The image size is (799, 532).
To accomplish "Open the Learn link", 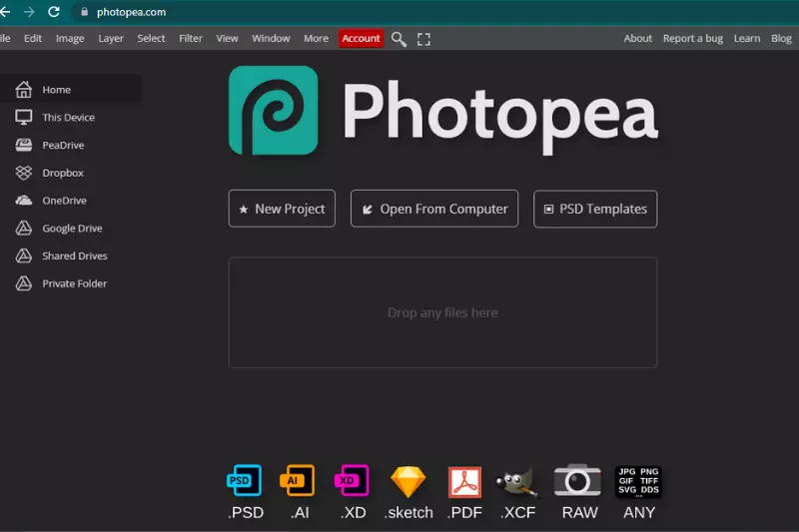I will point(746,38).
